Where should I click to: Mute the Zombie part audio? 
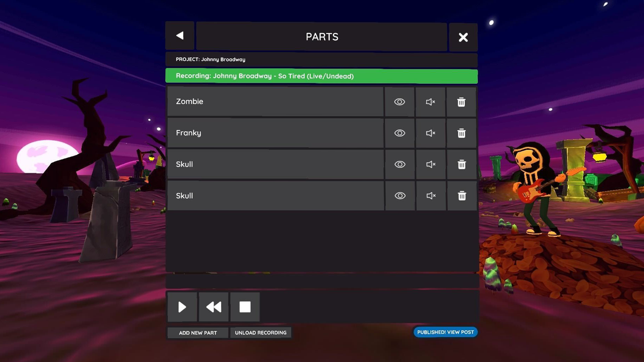[430, 102]
